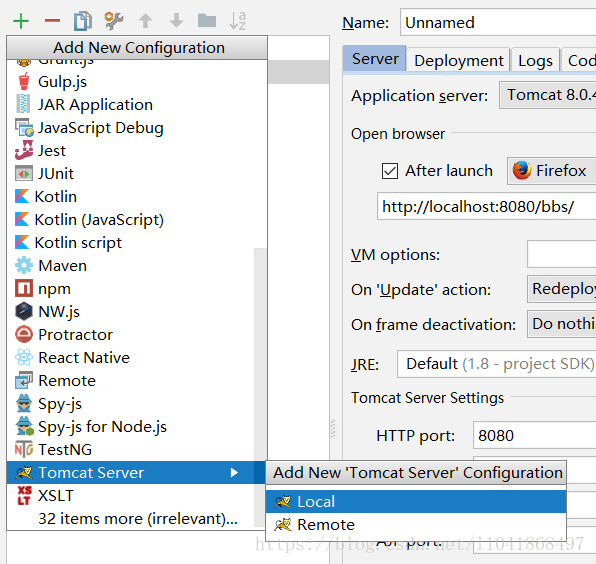Open On 'Update' action Redeploy dropdown
The height and width of the screenshot is (564, 596).
pyautogui.click(x=561, y=289)
